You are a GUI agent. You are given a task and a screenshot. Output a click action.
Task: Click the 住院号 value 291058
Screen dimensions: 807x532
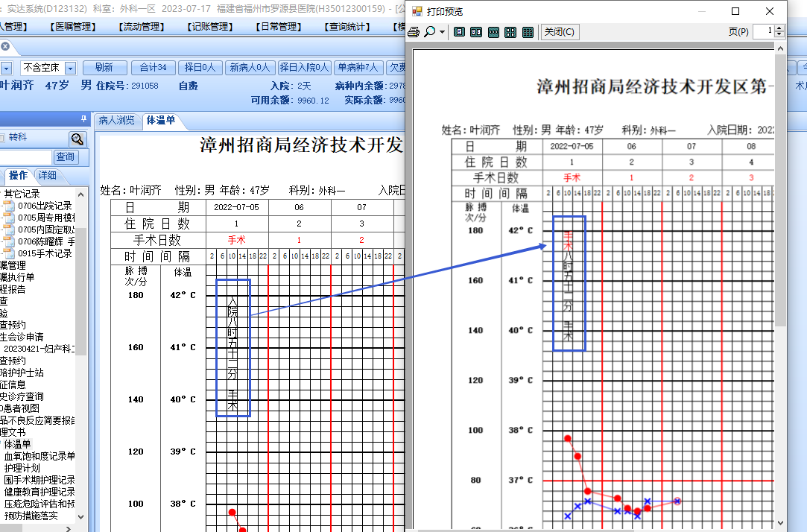tap(145, 86)
